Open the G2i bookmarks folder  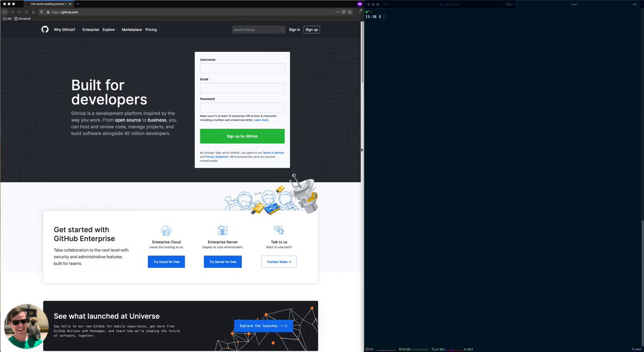click(7, 19)
